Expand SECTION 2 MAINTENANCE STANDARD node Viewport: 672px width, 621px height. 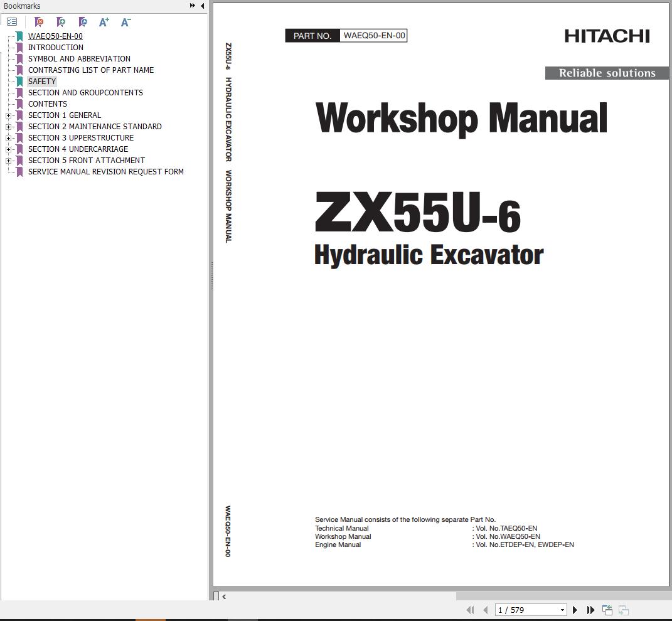[8, 127]
